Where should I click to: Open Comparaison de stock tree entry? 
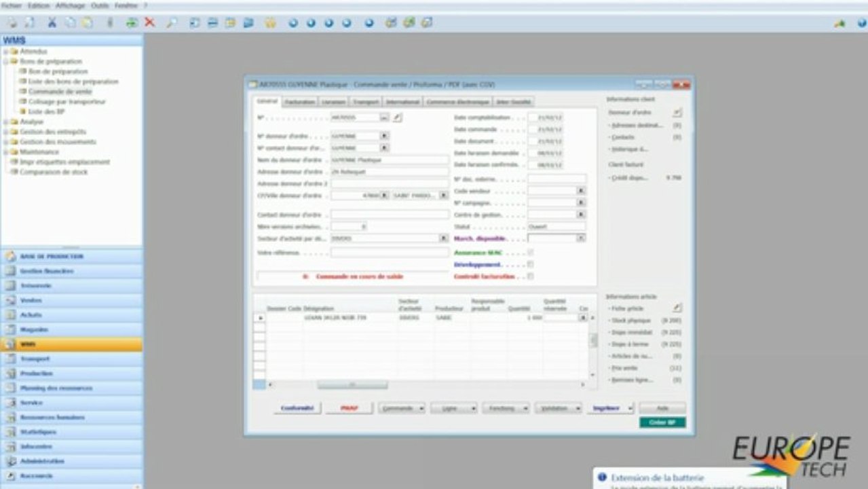pos(54,172)
